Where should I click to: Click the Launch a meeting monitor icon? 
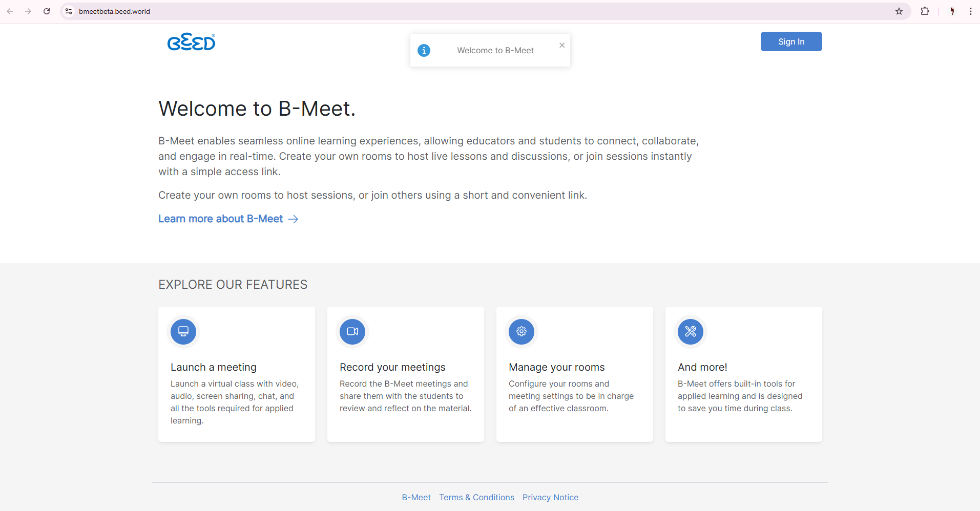pyautogui.click(x=183, y=331)
